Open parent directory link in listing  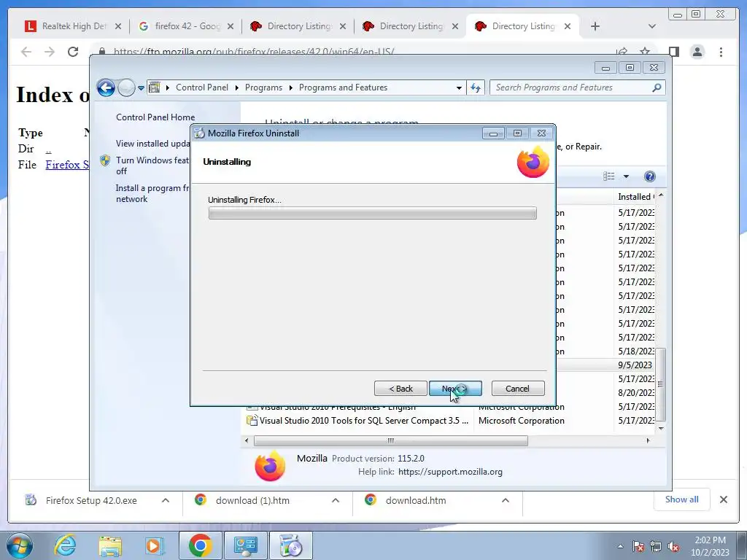point(48,149)
